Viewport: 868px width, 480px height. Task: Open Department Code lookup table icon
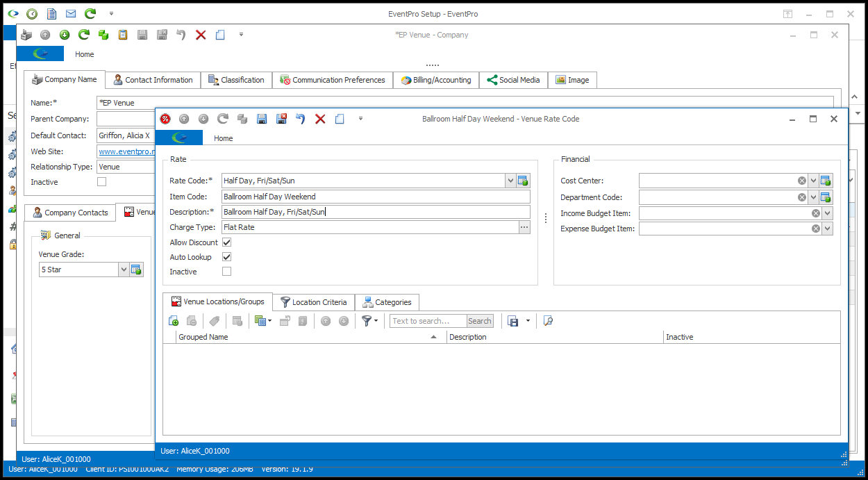(826, 197)
